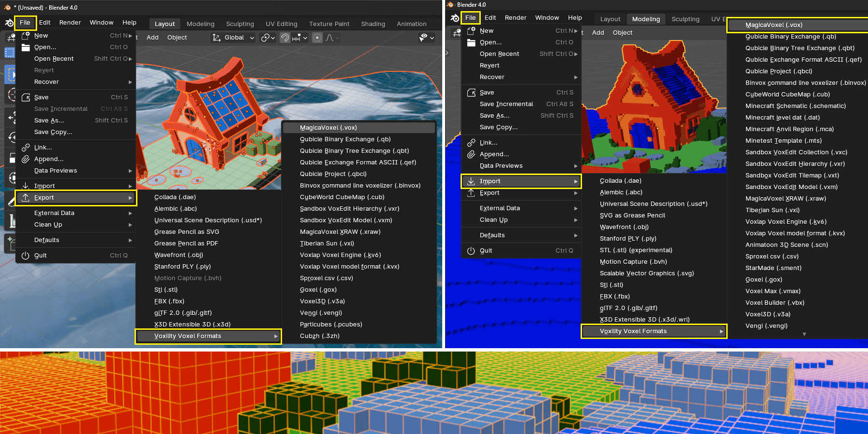Image resolution: width=868 pixels, height=434 pixels.
Task: Open the pivot point dropdown in left header
Action: (x=268, y=38)
